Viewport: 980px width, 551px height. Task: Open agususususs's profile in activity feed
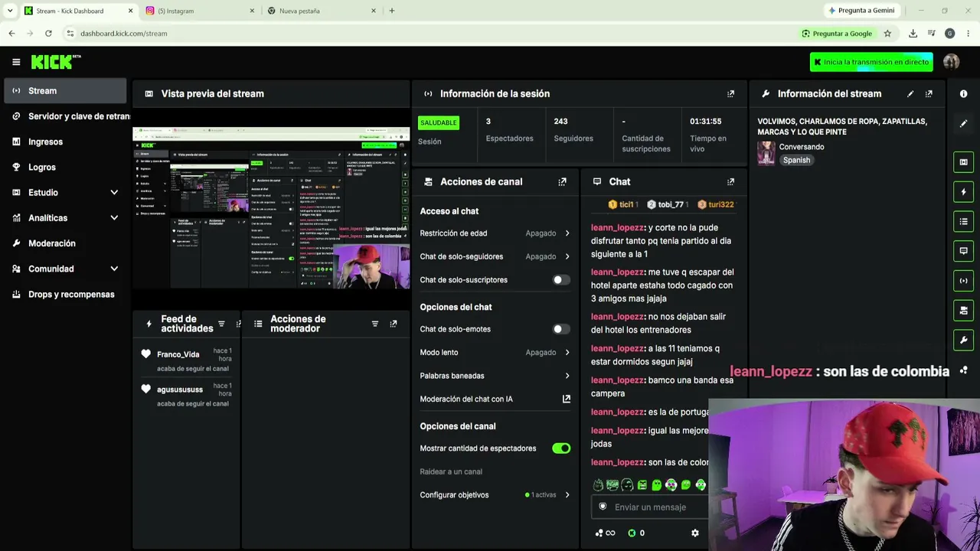[x=180, y=390]
